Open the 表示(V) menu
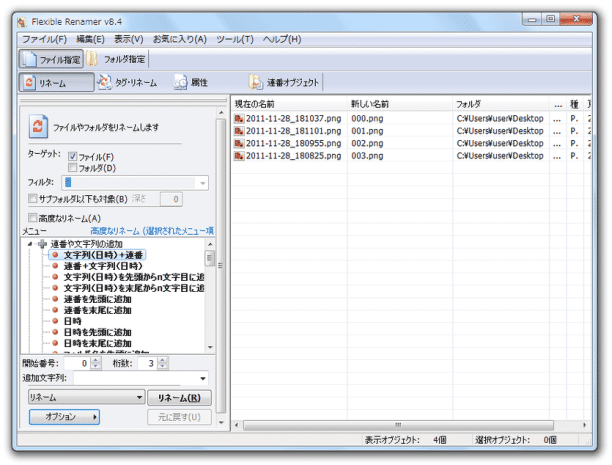Screen dimensions: 612x465 point(128,39)
